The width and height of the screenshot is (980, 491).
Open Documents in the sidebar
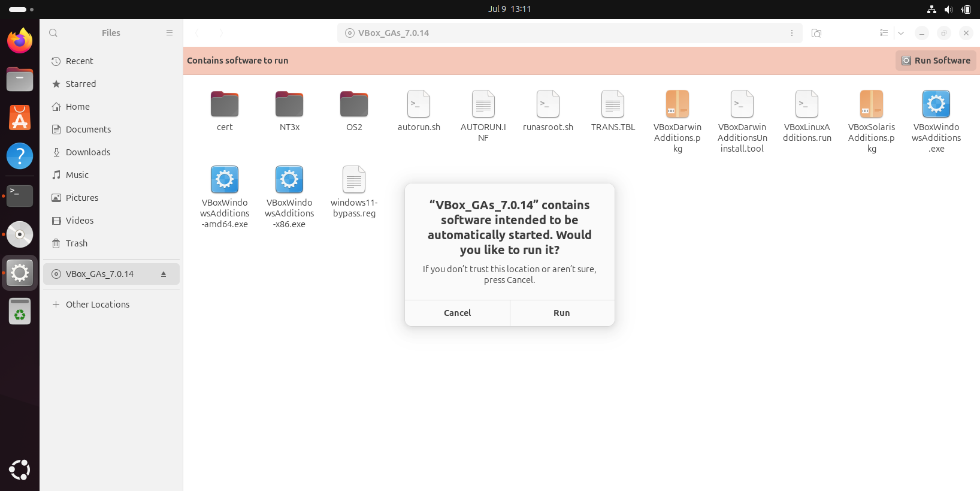coord(111,129)
